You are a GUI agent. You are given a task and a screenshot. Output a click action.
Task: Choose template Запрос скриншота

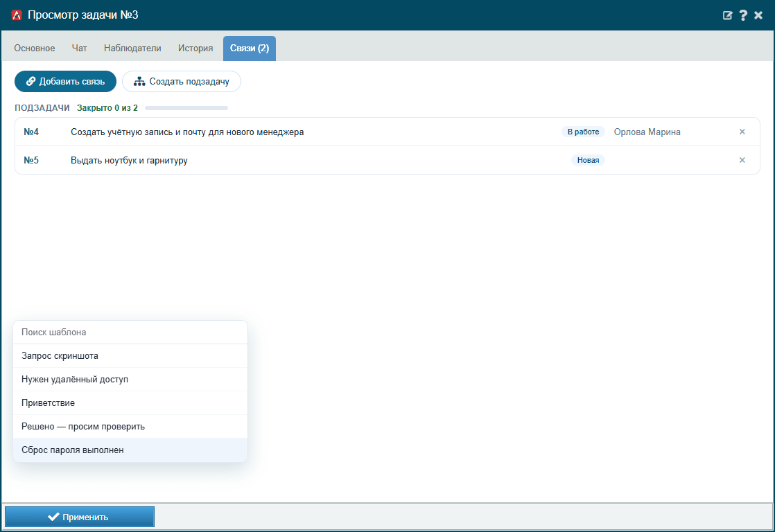click(130, 355)
